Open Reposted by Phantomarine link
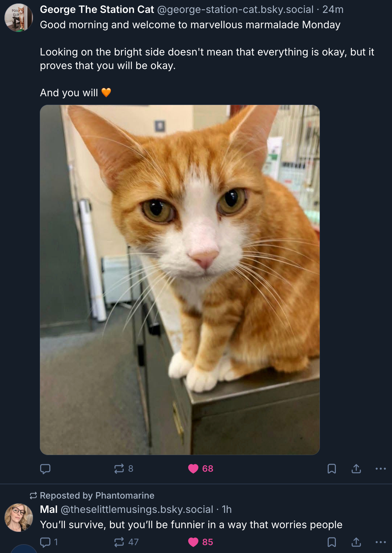 (x=97, y=496)
